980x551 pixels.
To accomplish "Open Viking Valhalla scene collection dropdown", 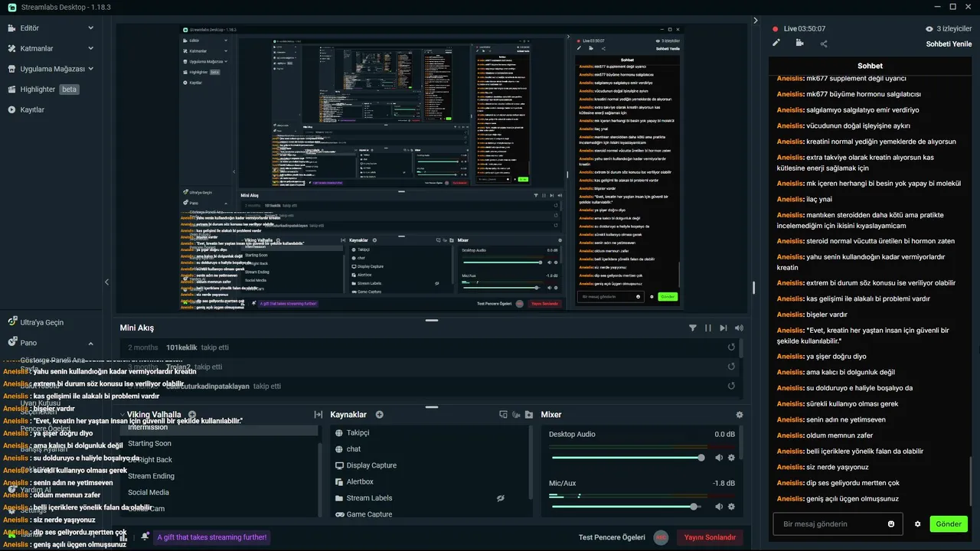I will [x=153, y=415].
